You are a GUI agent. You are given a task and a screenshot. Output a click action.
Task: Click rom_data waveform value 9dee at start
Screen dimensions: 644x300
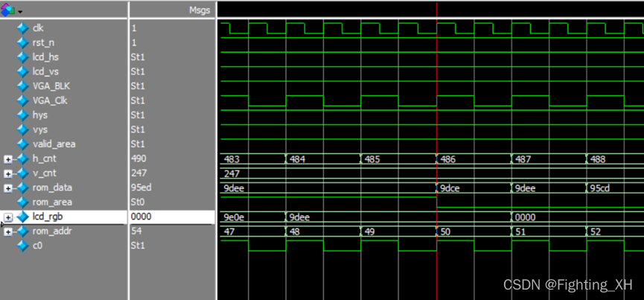(234, 188)
